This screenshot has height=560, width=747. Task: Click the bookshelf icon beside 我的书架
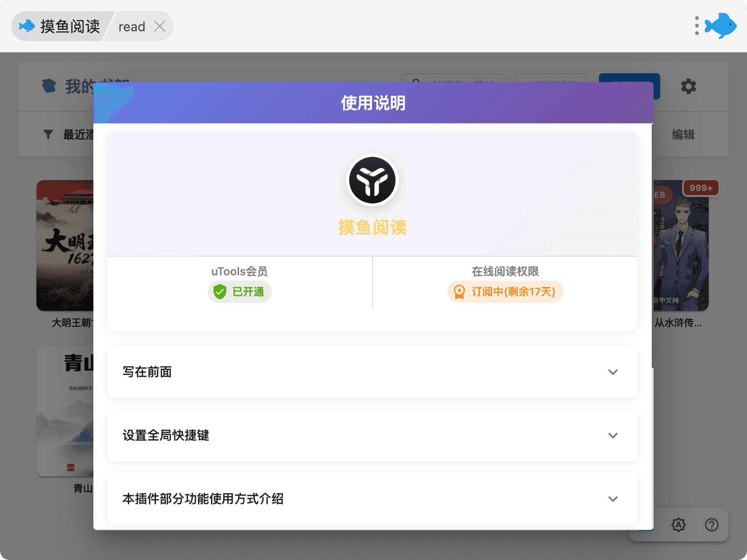point(49,86)
